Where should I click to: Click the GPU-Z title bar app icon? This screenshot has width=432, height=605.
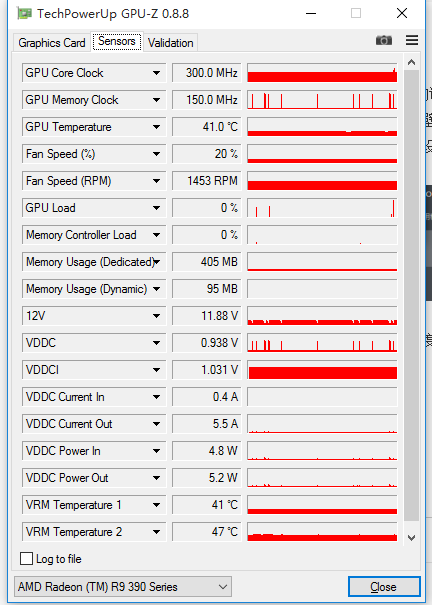(24, 14)
